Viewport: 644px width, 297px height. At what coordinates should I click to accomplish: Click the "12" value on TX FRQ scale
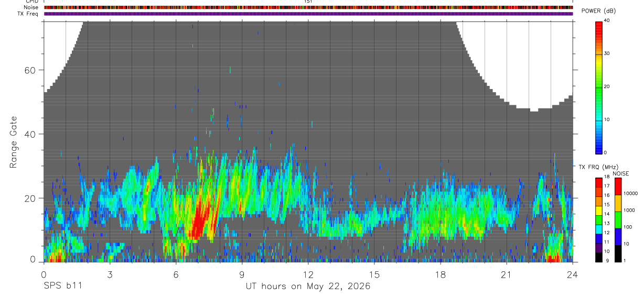pyautogui.click(x=606, y=233)
